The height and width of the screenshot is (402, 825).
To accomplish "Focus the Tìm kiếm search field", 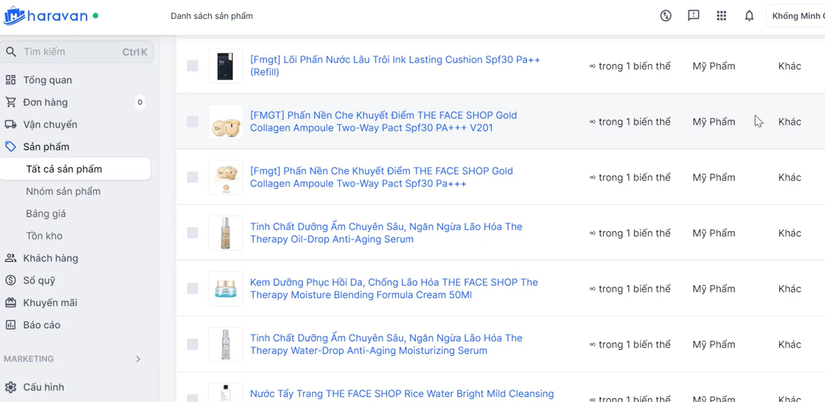I will (x=77, y=52).
